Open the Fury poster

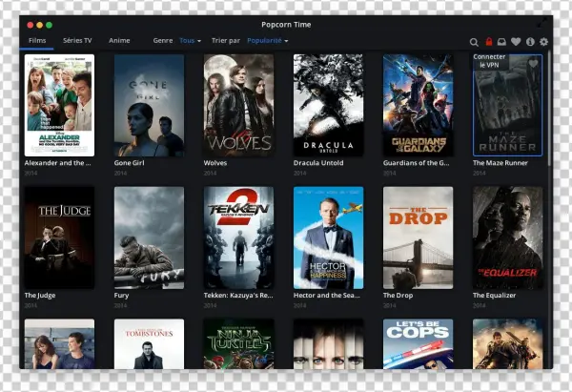[x=150, y=237]
